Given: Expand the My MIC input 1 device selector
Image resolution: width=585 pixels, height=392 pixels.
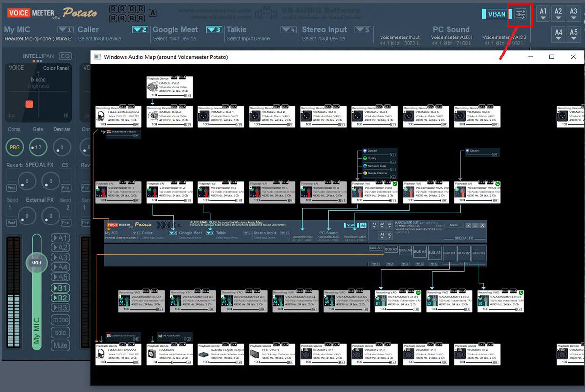Looking at the screenshot, I should 65,30.
